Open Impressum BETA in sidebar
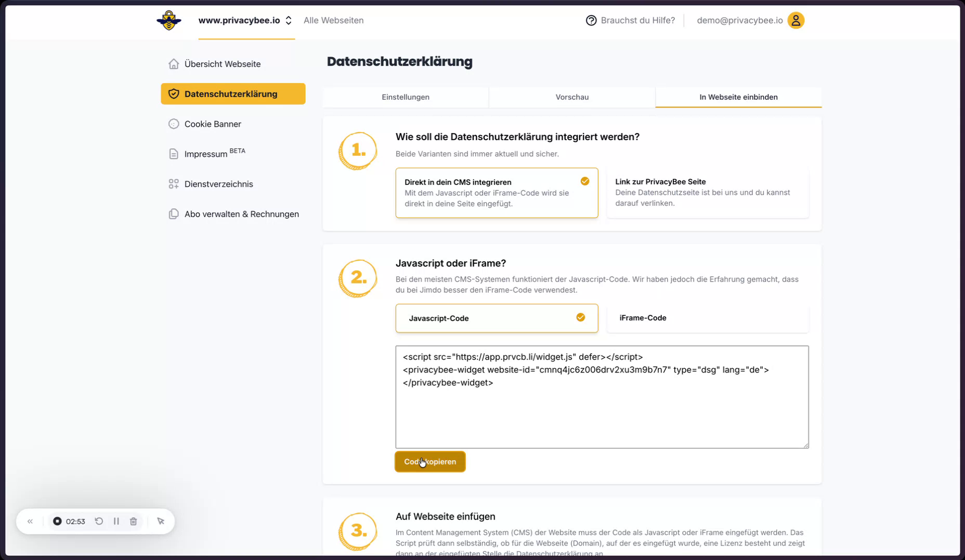Image resolution: width=965 pixels, height=560 pixels. tap(233, 154)
